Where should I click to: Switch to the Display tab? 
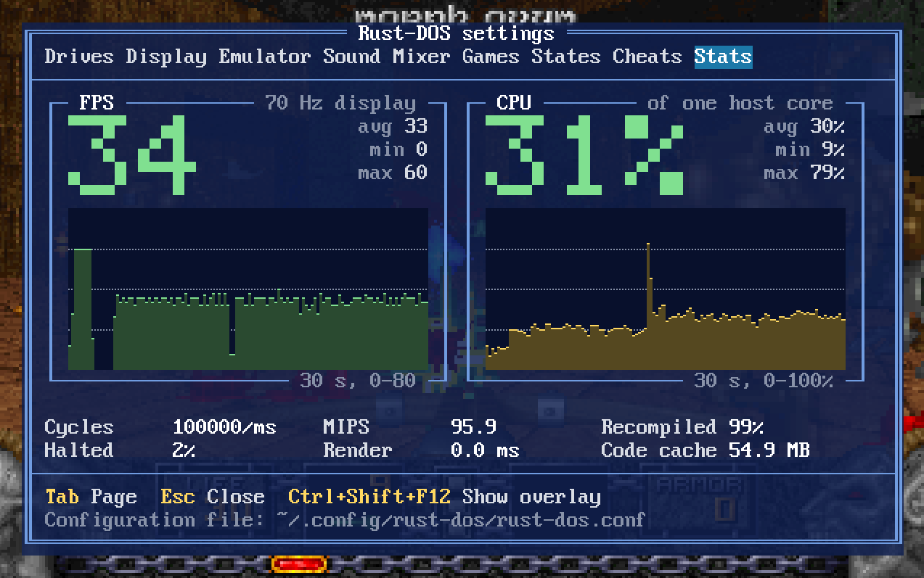pos(166,57)
